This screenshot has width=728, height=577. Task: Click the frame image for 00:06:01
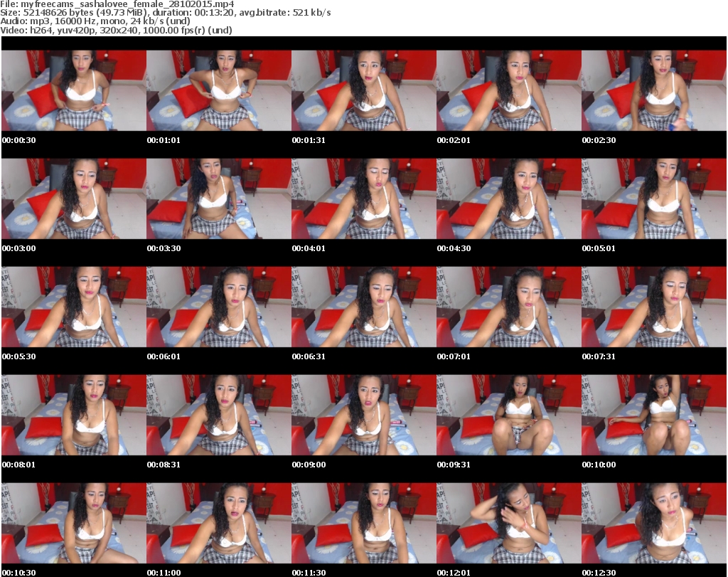(219, 307)
